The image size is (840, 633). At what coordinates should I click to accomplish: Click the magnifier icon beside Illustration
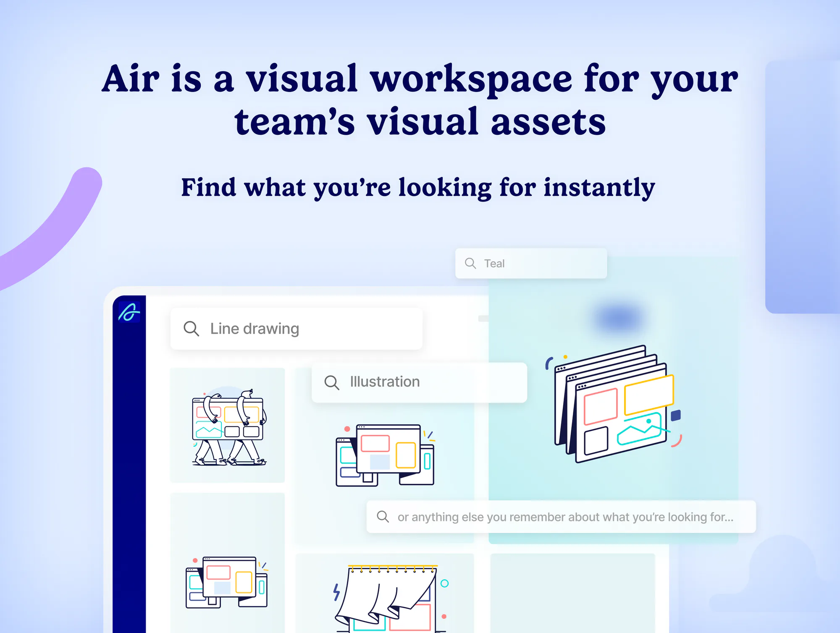[x=331, y=382]
